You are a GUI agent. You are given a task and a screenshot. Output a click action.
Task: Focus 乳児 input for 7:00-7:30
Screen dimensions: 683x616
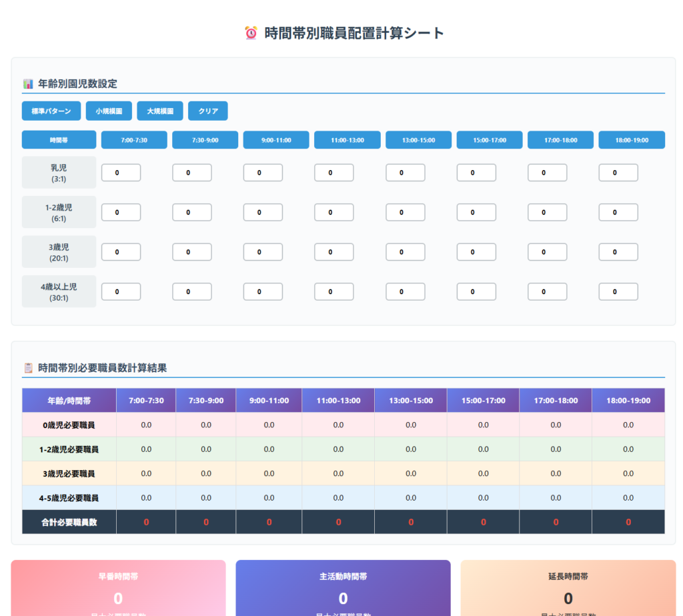click(x=121, y=173)
